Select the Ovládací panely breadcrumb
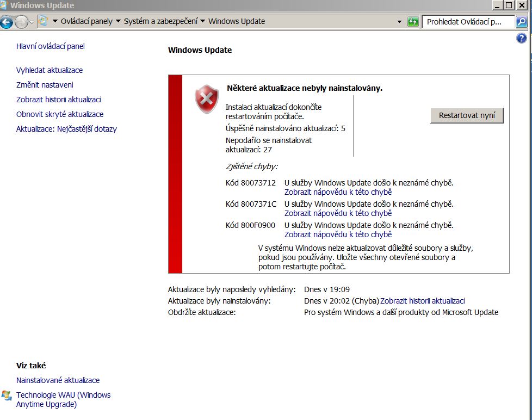Viewport: 532px width, 420px height. tap(86, 21)
